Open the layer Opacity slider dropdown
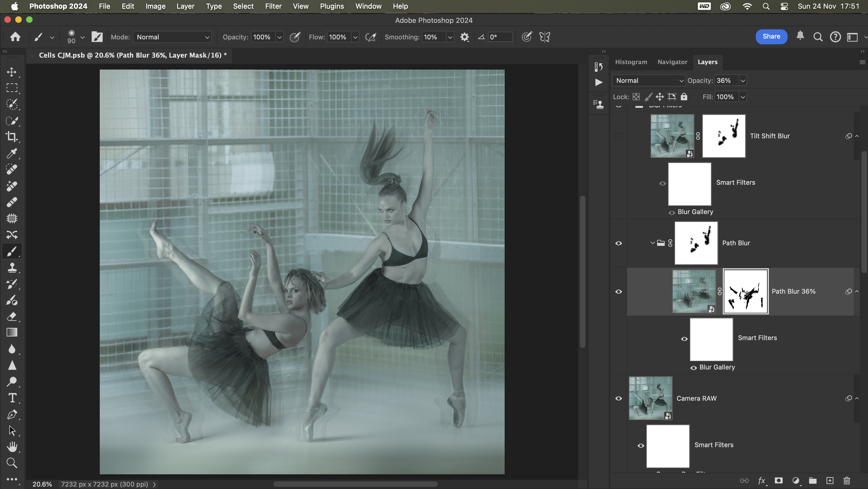The width and height of the screenshot is (868, 489). (x=743, y=80)
